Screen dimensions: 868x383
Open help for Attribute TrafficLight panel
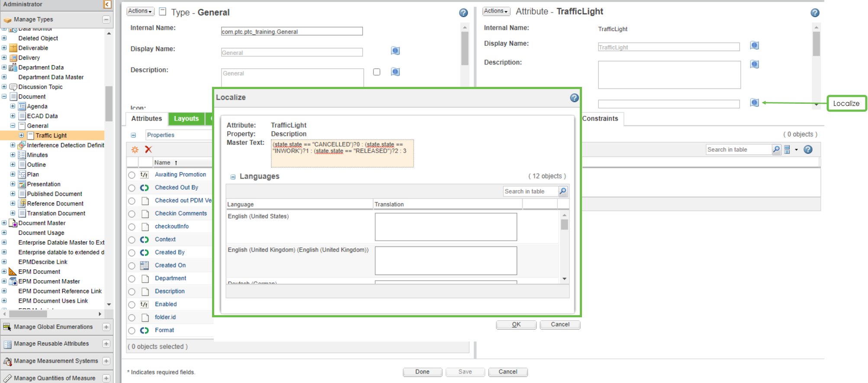click(815, 13)
